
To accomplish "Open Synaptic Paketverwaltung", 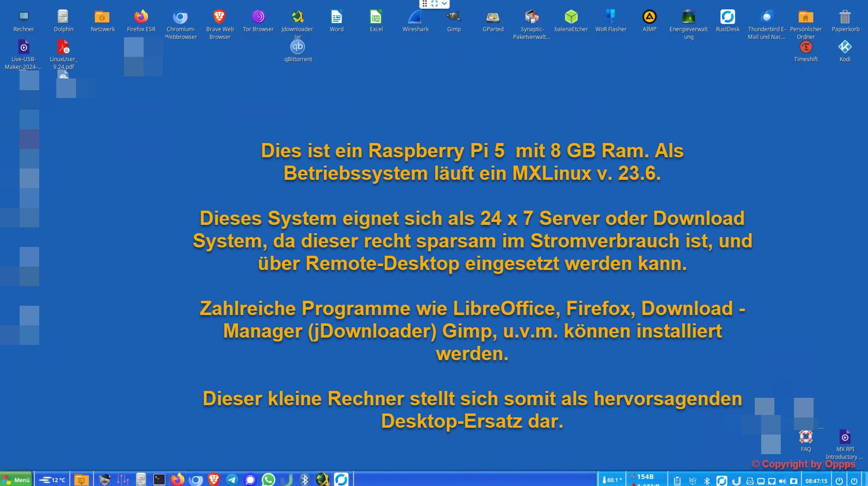I will pos(531,16).
